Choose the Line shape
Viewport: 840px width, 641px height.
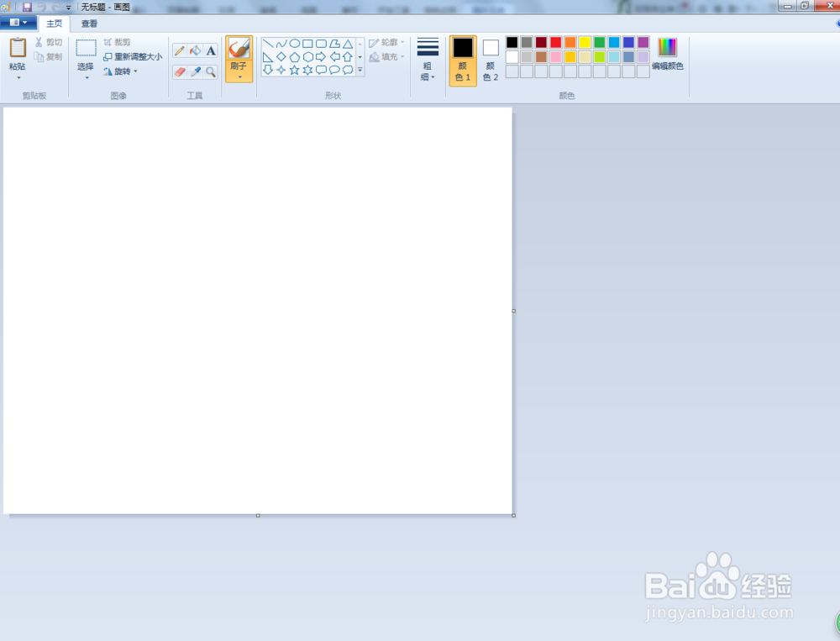268,44
